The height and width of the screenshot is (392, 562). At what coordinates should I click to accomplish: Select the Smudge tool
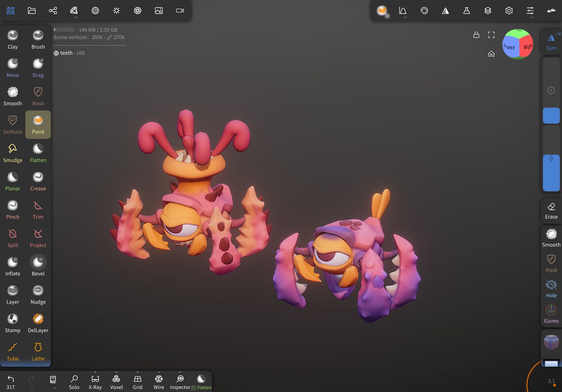pos(13,153)
